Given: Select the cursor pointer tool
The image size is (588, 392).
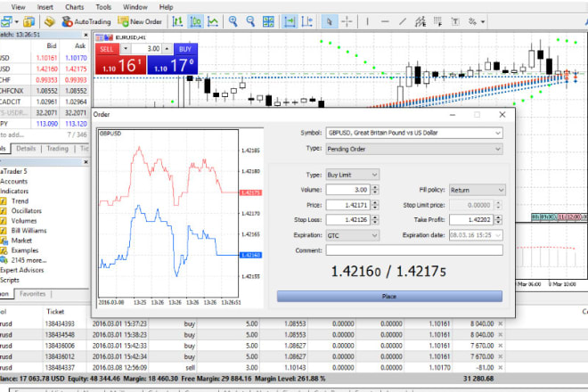Looking at the screenshot, I should [330, 21].
